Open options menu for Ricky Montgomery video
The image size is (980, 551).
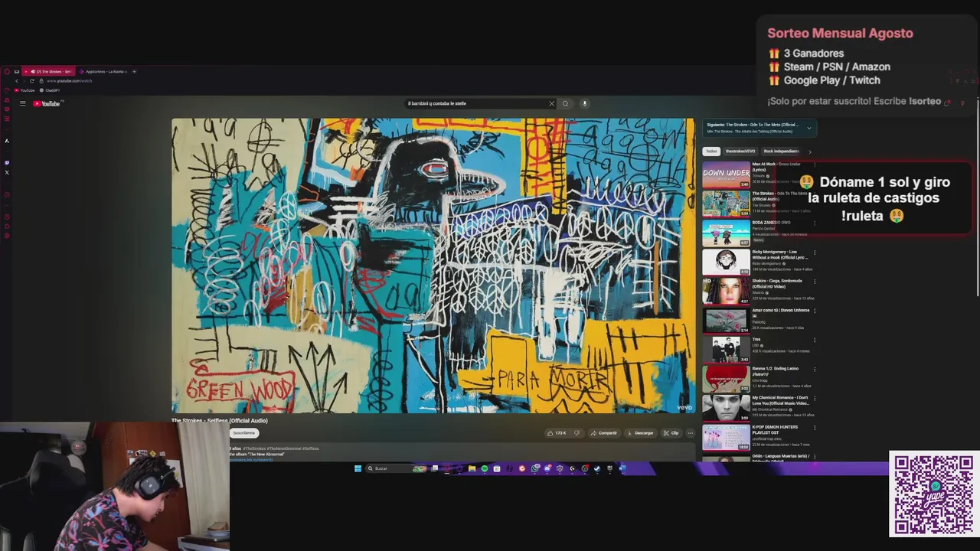815,253
